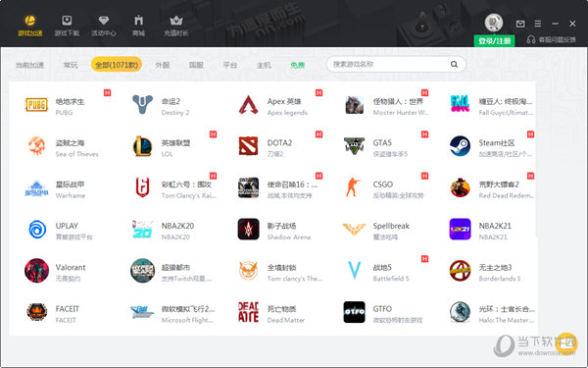Switch to the 平台 tab
The width and height of the screenshot is (588, 368).
230,65
